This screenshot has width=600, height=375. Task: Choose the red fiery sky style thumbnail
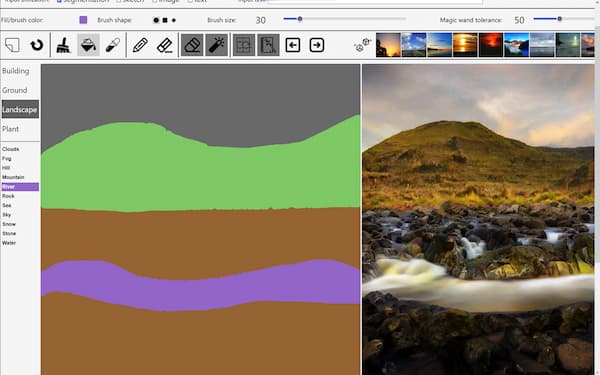pos(491,45)
